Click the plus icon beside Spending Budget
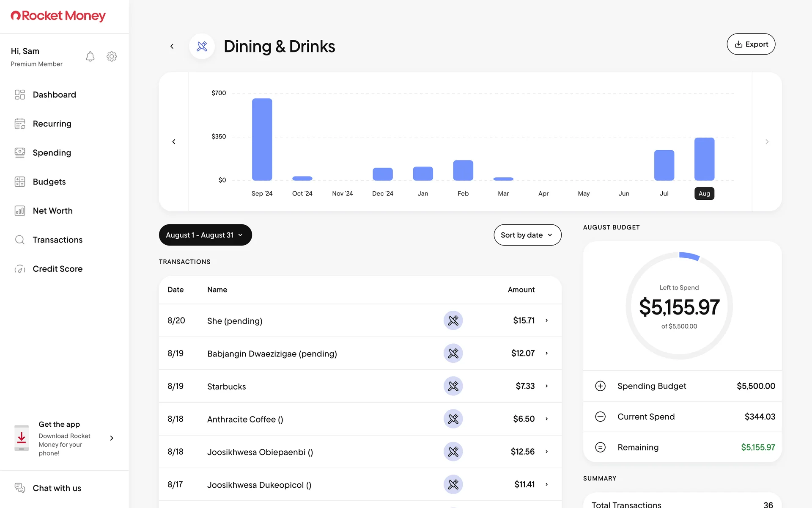Screen dimensions: 812x508 [600, 386]
